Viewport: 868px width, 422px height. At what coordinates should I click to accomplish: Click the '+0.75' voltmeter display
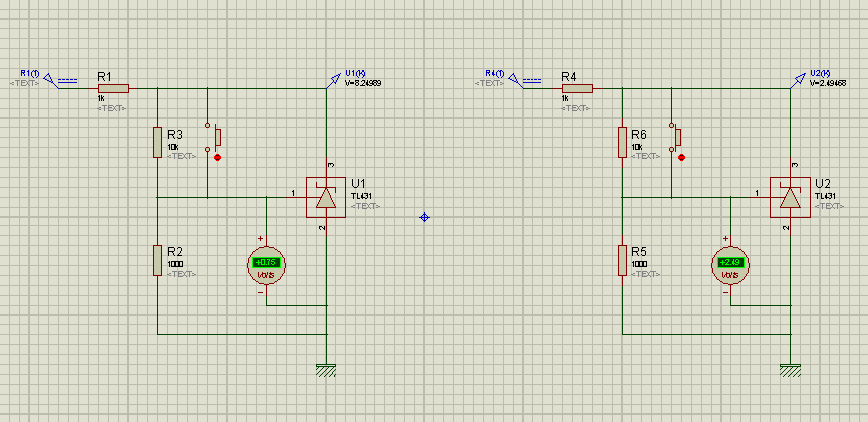click(x=266, y=263)
